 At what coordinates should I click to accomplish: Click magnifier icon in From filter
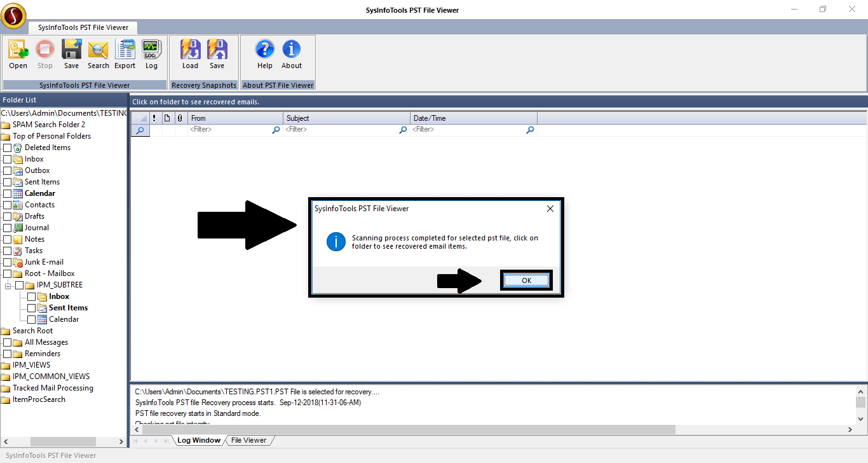click(x=276, y=130)
